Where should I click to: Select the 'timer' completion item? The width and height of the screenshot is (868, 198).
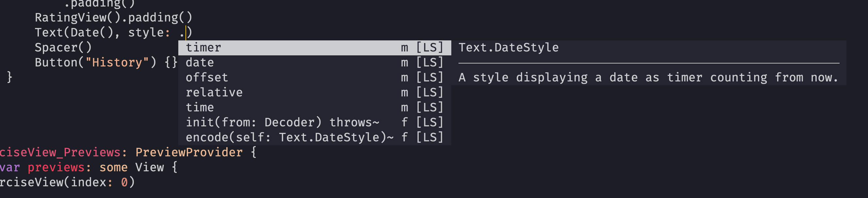tap(203, 48)
